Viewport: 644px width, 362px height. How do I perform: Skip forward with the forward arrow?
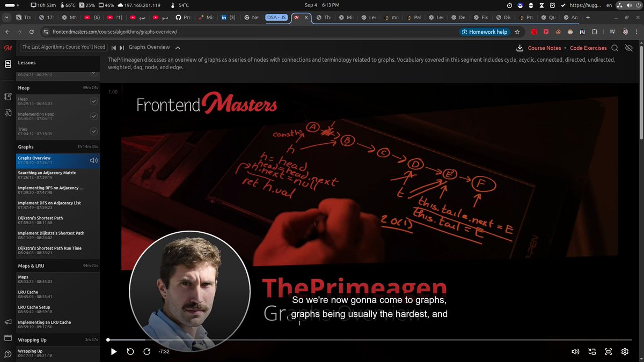pos(147,352)
